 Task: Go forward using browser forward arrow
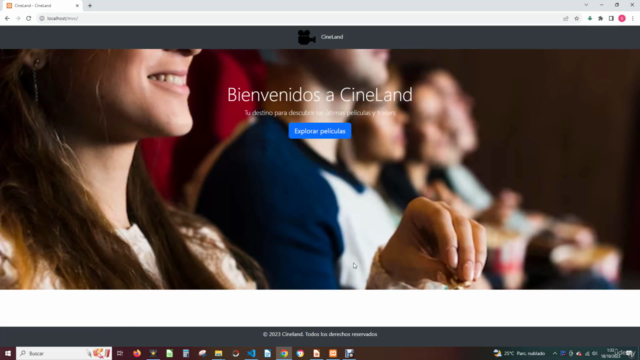tap(18, 18)
